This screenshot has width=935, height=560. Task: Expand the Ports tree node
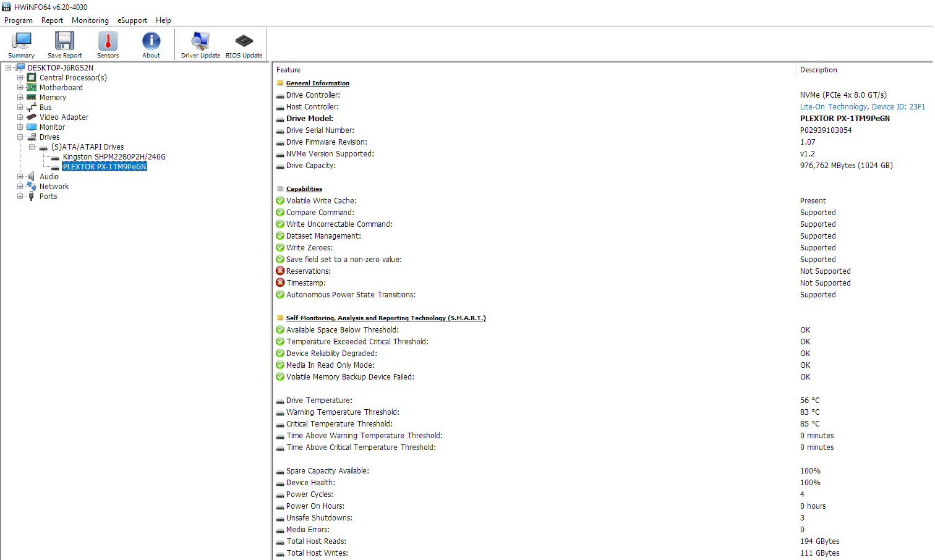(20, 197)
